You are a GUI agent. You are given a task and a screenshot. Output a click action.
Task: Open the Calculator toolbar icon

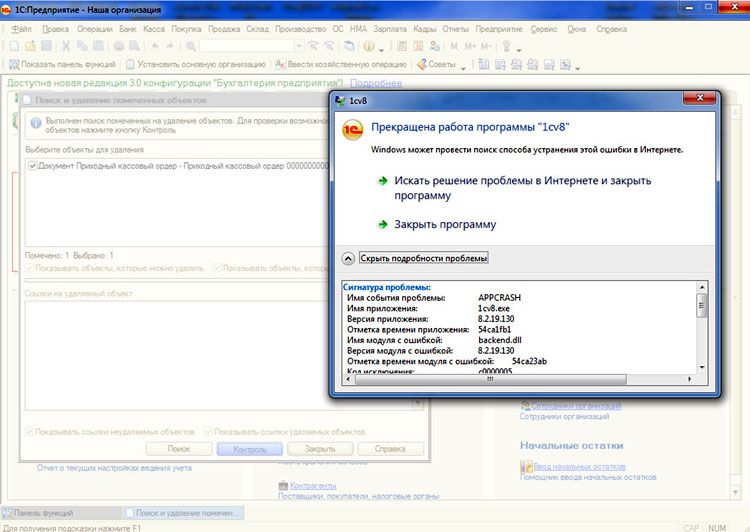[x=402, y=46]
